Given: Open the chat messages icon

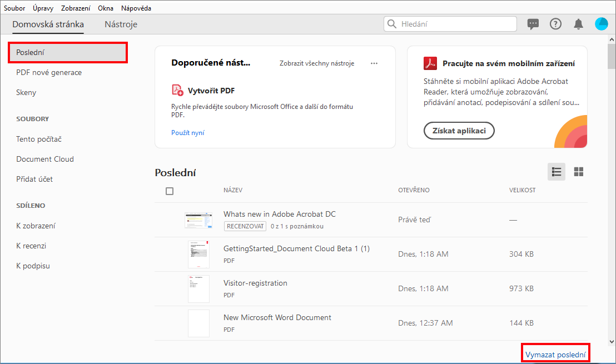Looking at the screenshot, I should pos(533,24).
